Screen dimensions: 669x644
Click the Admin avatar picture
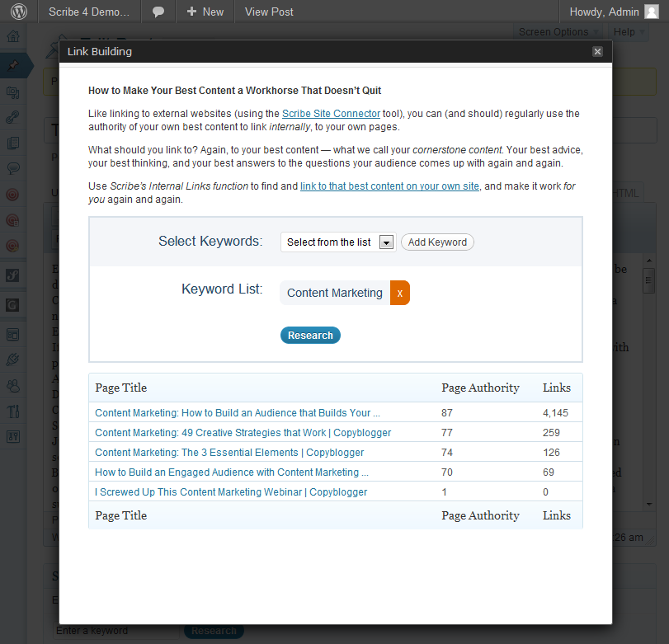(651, 12)
